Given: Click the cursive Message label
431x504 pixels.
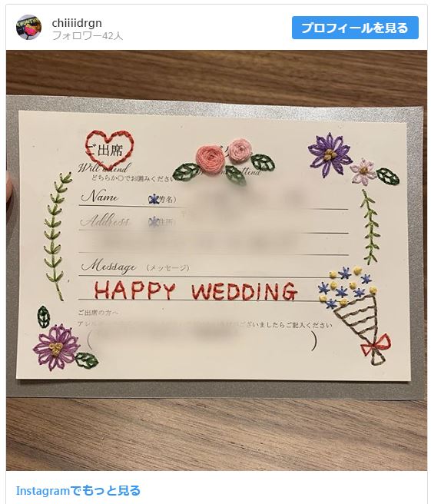Looking at the screenshot, I should click(108, 266).
